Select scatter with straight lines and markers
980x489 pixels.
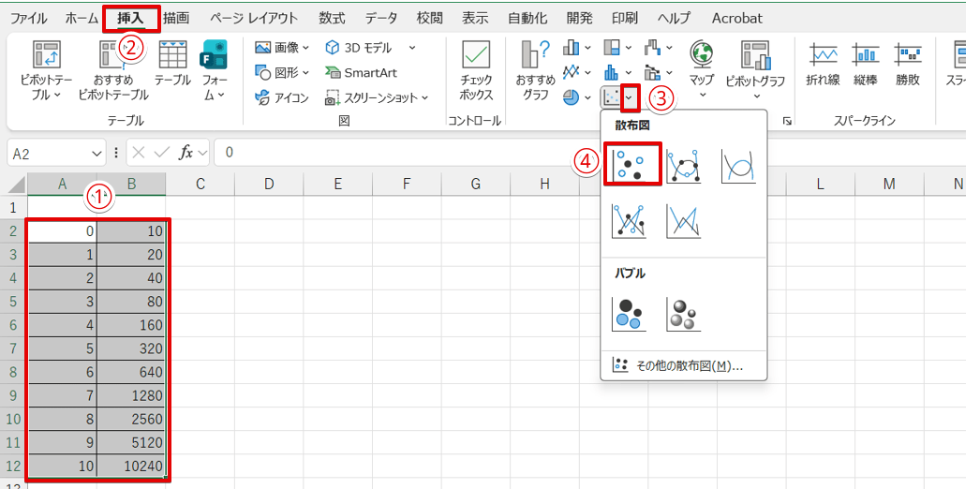point(628,220)
